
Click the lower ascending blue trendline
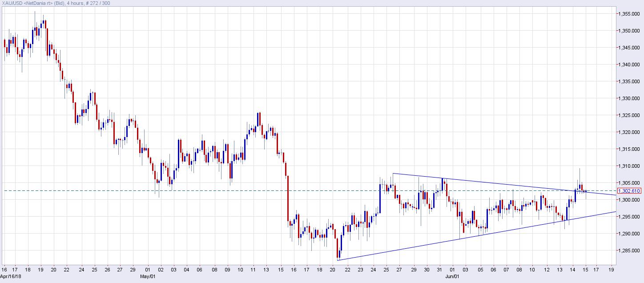tap(445, 241)
